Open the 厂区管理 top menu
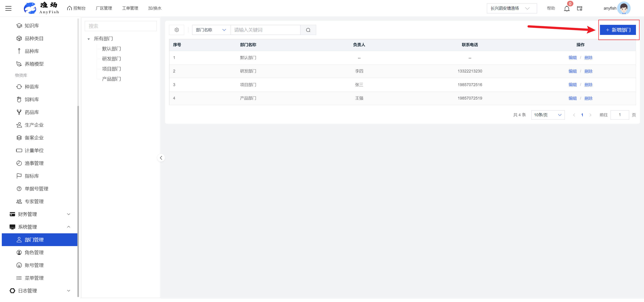The width and height of the screenshot is (644, 302). coord(104,8)
